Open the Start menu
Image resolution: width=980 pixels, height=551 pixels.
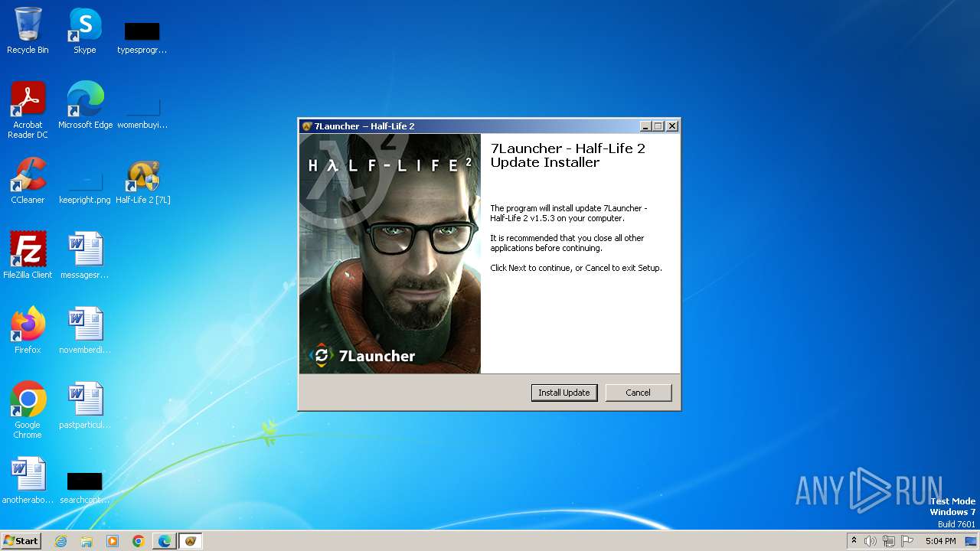(21, 540)
